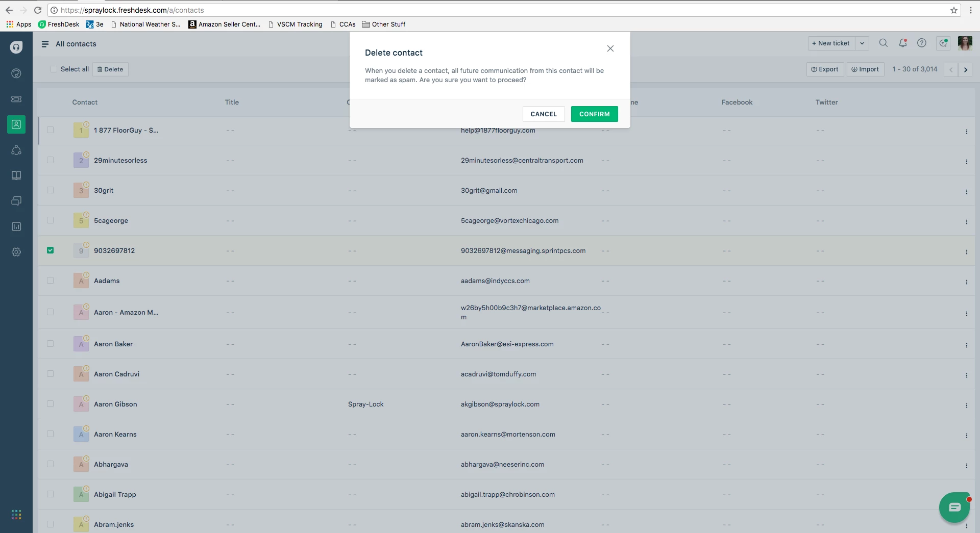The height and width of the screenshot is (533, 980).
Task: Export the contacts list
Action: (x=825, y=69)
